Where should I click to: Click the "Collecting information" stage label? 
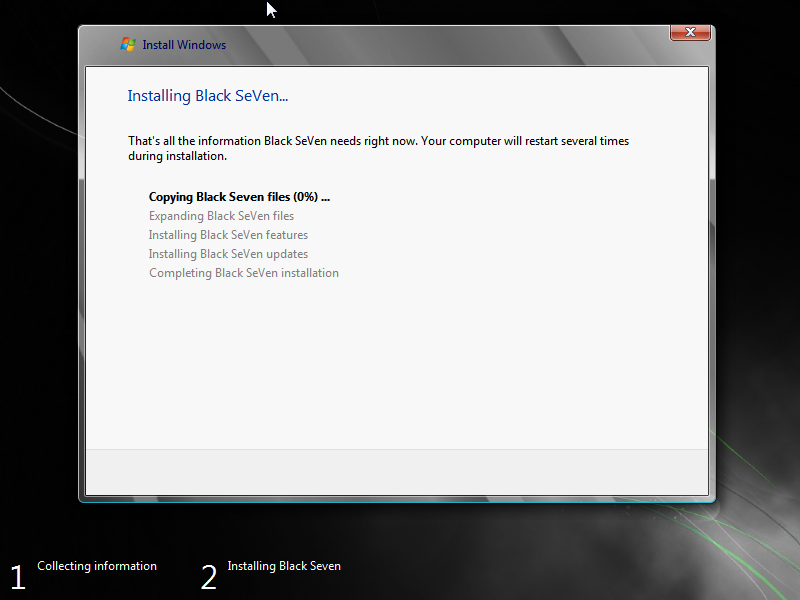pyautogui.click(x=97, y=566)
